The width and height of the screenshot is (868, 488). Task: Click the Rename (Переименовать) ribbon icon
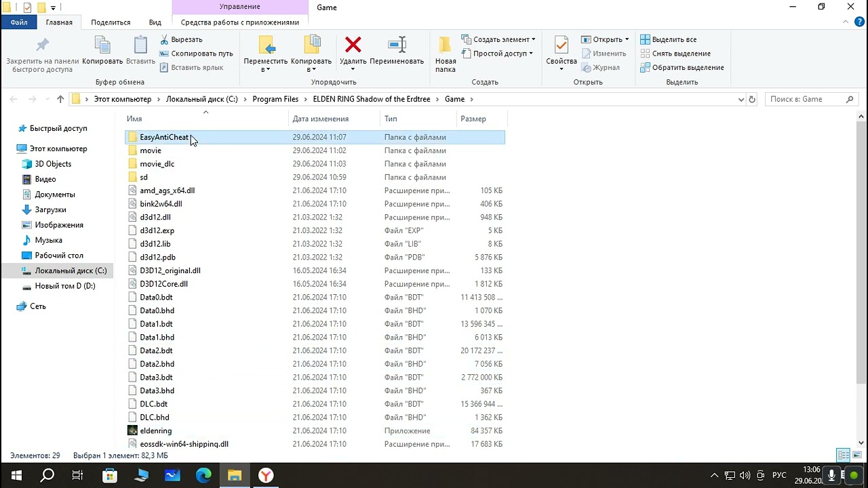(397, 46)
